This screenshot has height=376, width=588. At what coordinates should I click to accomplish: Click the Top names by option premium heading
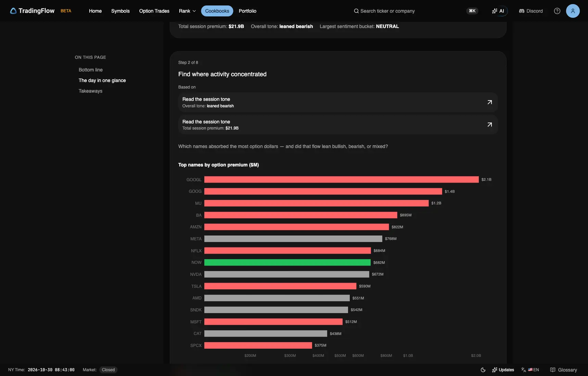coord(218,165)
